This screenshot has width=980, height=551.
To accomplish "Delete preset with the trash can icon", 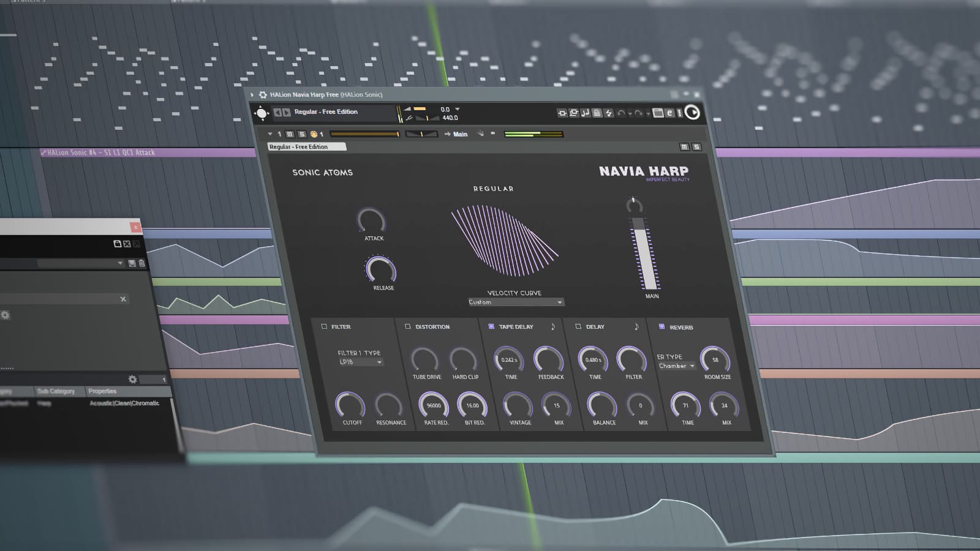I will click(x=141, y=263).
